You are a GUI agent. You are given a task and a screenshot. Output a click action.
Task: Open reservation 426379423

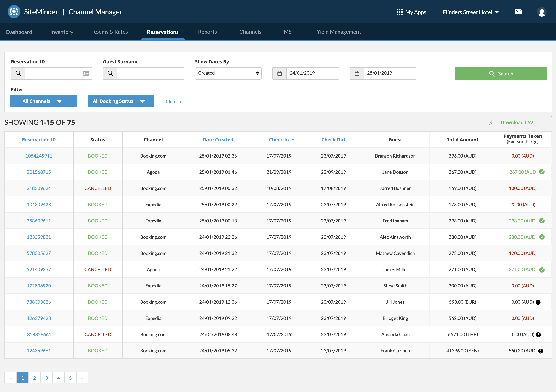[39, 318]
